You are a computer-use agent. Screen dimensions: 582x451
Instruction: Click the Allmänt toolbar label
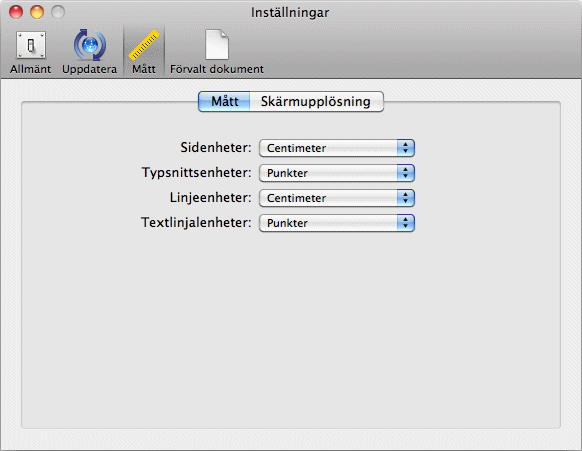pos(30,69)
